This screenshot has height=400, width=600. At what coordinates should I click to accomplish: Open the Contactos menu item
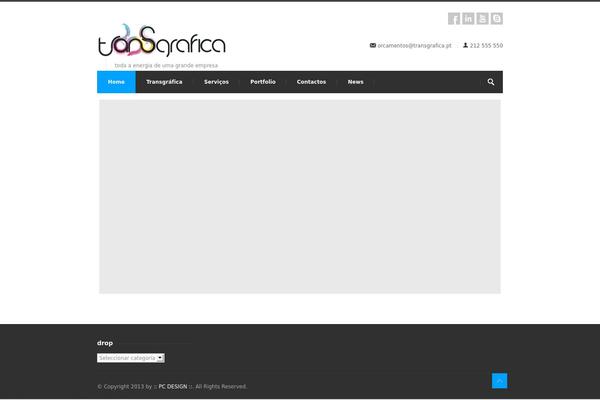[x=311, y=82]
